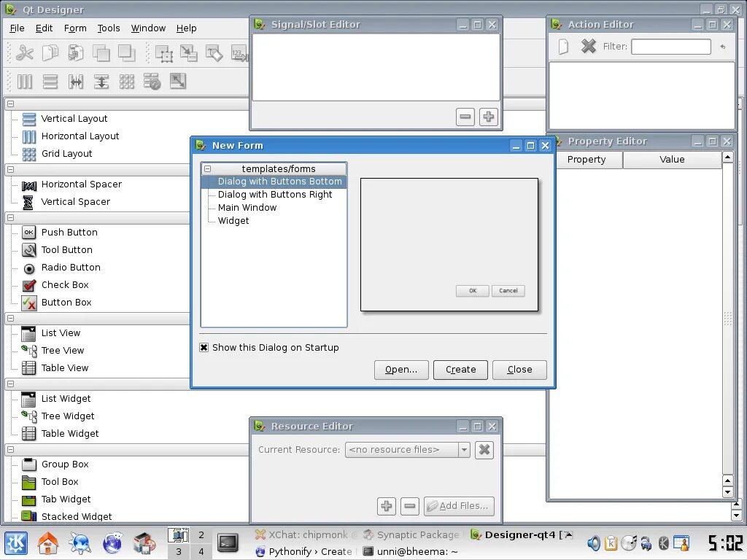747x560 pixels.
Task: Select Main Window template
Action: pyautogui.click(x=247, y=208)
